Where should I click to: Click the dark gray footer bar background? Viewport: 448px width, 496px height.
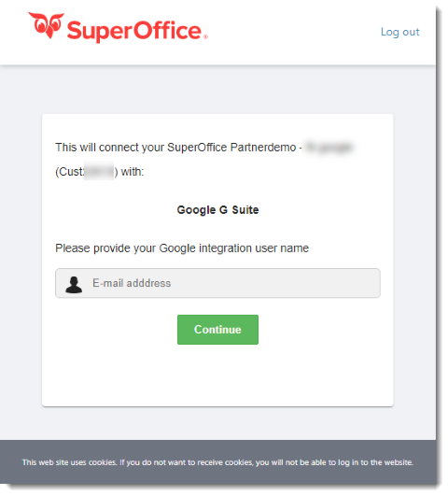click(x=217, y=447)
